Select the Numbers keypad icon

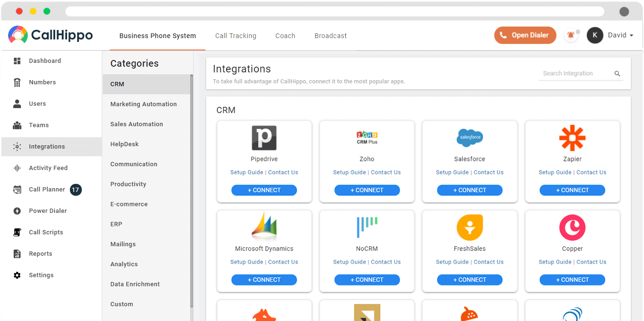tap(17, 82)
